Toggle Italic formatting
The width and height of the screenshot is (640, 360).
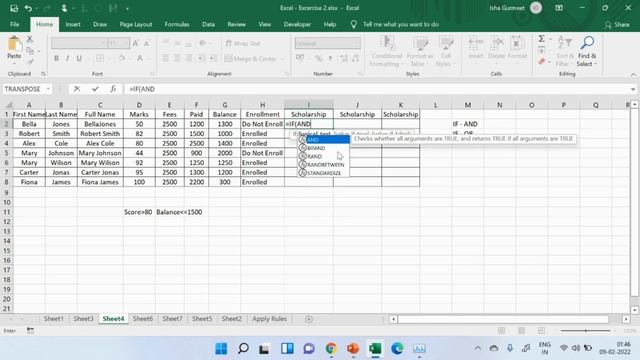(x=67, y=58)
